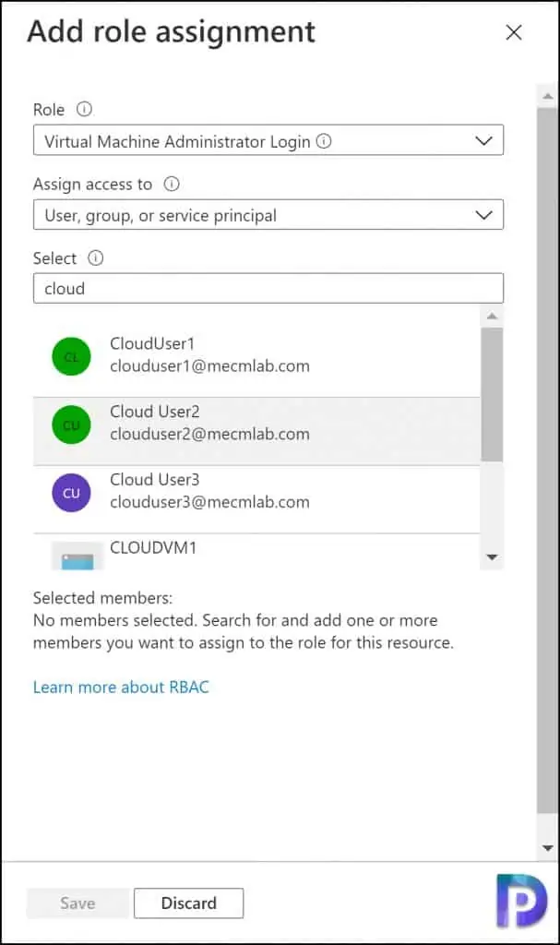Click the Discard button
560x945 pixels.
click(x=189, y=903)
